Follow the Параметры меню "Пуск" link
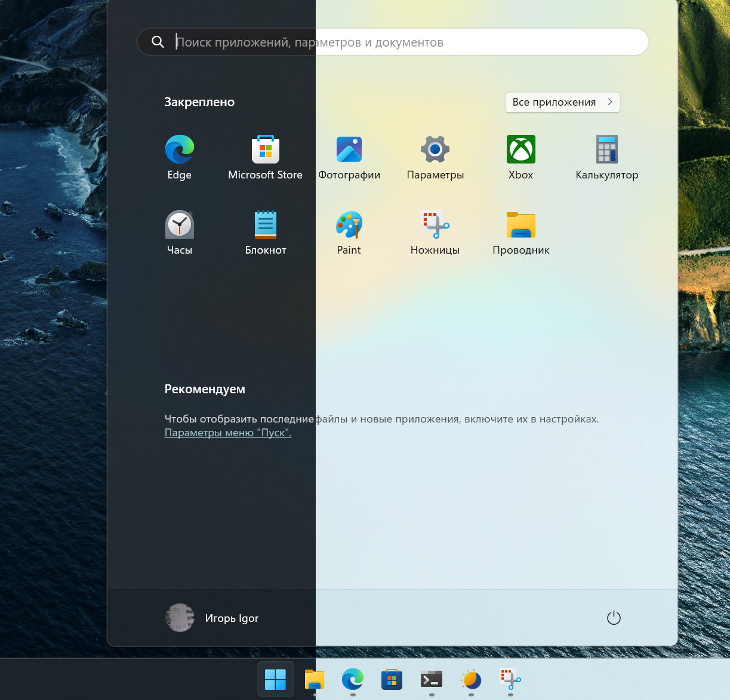Screen dimensions: 730x700 (228, 433)
